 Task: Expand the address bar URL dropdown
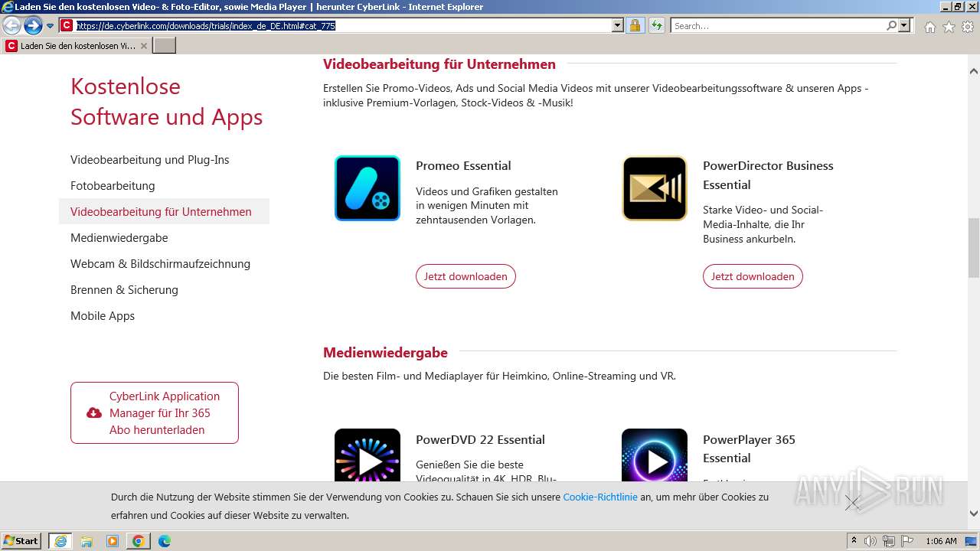coord(618,25)
